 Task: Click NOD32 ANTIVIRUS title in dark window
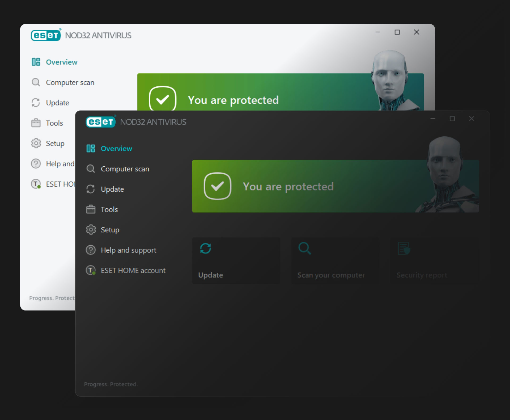pos(153,122)
